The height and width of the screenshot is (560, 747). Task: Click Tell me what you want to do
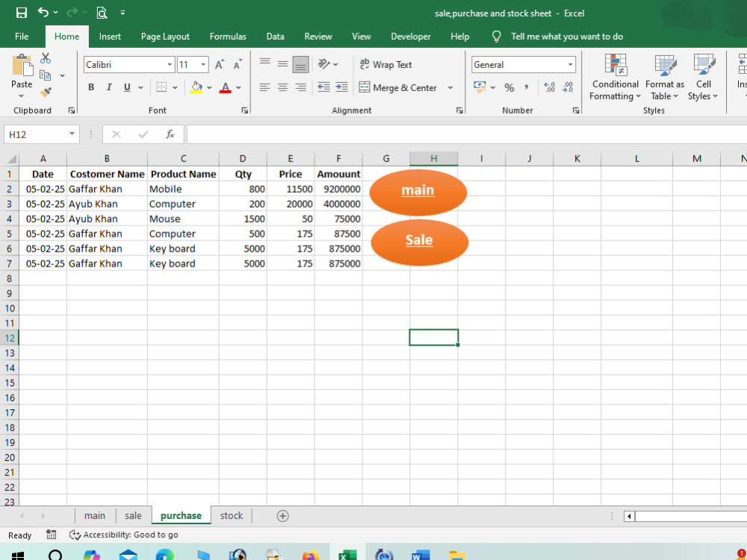[566, 37]
